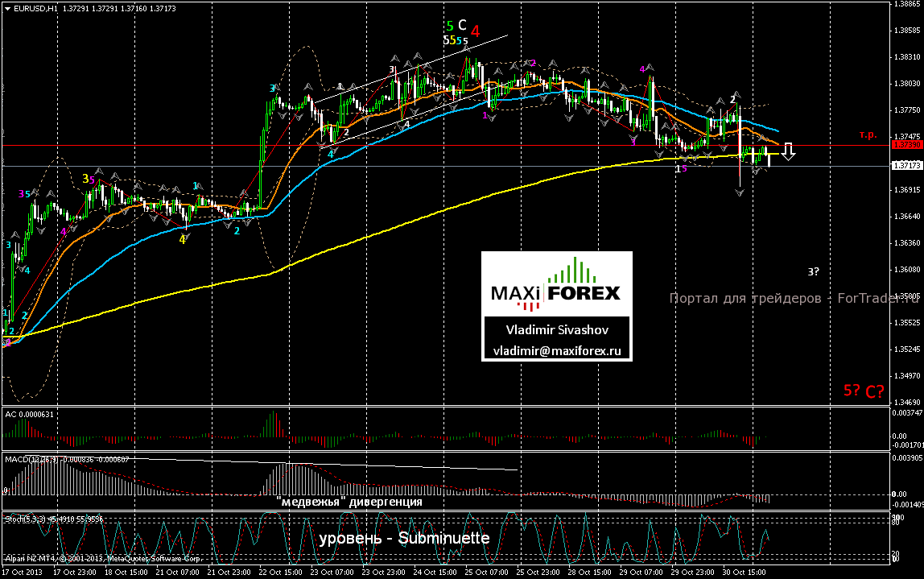The image size is (924, 579).
Task: Click the "медвежья" дивергенция annotation text
Action: [x=349, y=502]
